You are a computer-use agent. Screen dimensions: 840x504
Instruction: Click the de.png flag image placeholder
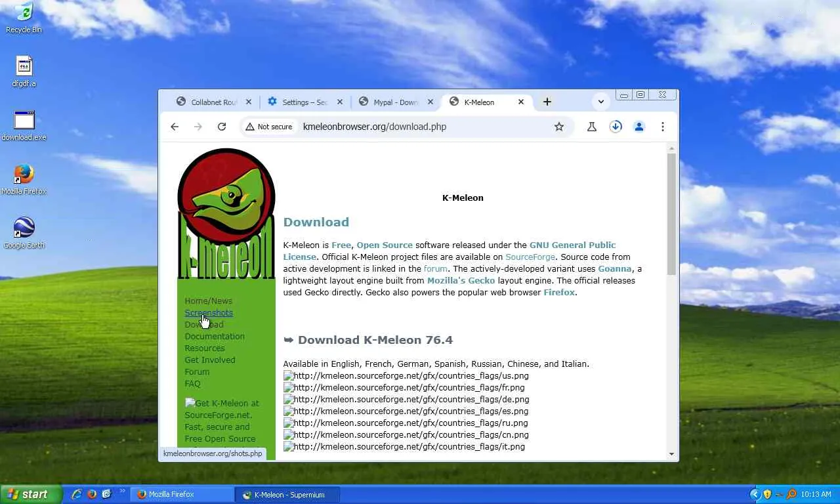406,399
